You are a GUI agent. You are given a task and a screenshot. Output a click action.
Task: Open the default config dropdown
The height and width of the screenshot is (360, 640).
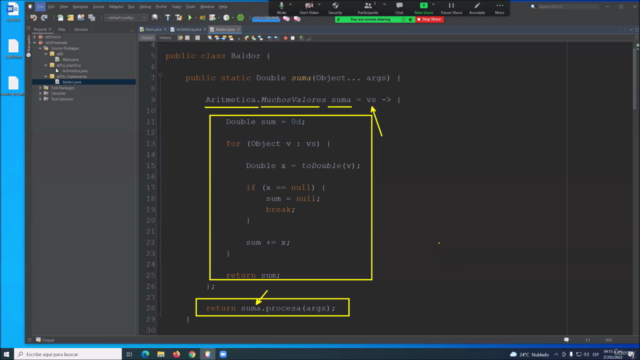126,18
